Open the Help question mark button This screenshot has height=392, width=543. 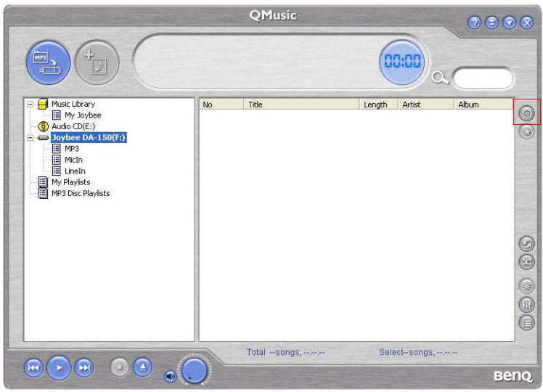pos(475,23)
